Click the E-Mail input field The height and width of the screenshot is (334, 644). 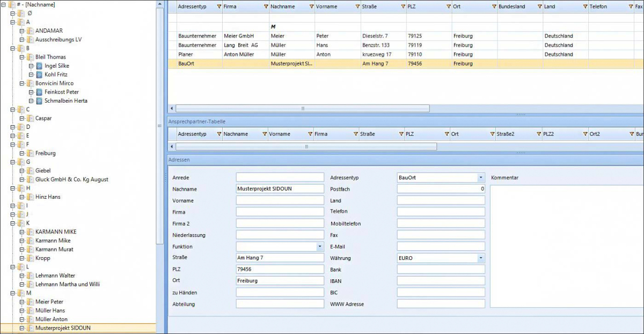[x=441, y=246]
